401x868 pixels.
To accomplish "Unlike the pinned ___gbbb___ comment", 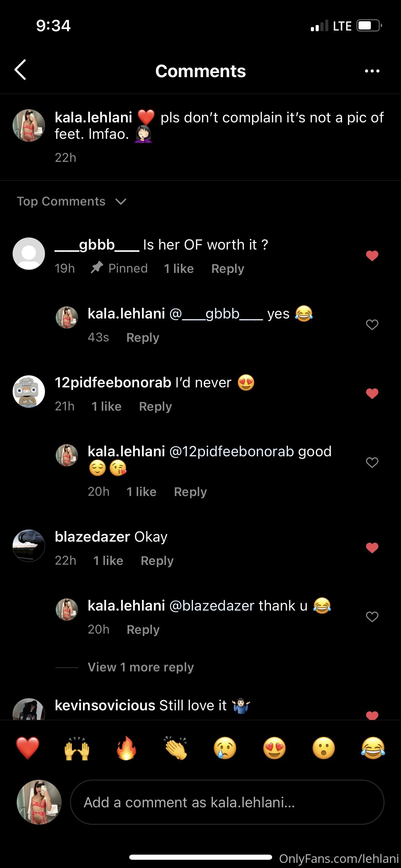I will click(372, 256).
